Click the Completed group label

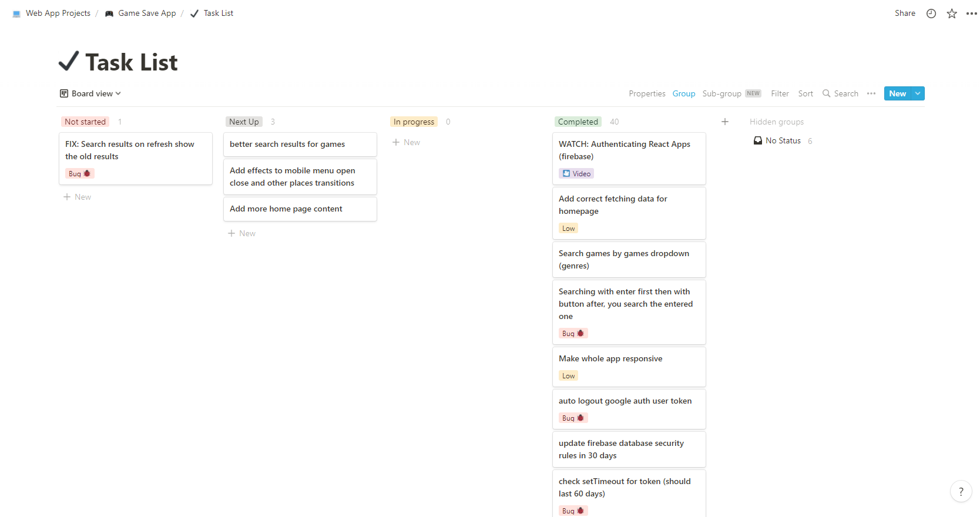(578, 122)
